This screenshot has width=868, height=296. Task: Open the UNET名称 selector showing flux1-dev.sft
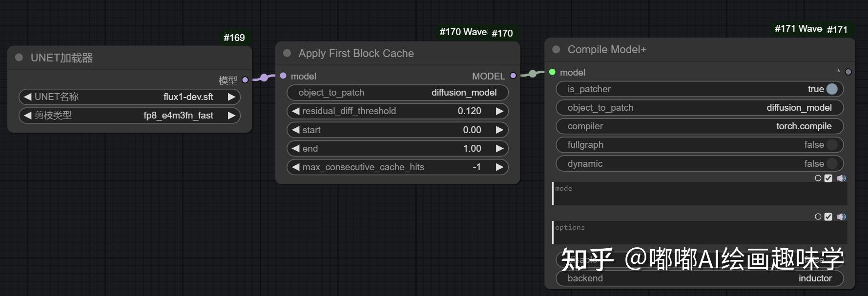tap(129, 97)
